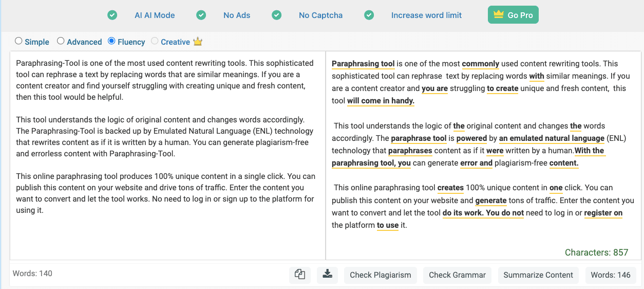Viewport: 644px width, 289px height.
Task: Click the highlighted phrase 'will come in handy.'
Action: click(x=381, y=101)
